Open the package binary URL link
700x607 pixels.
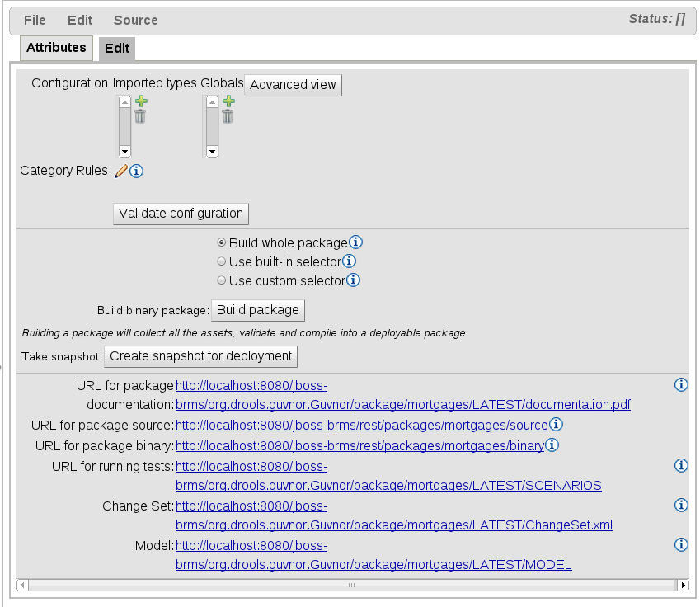(359, 445)
